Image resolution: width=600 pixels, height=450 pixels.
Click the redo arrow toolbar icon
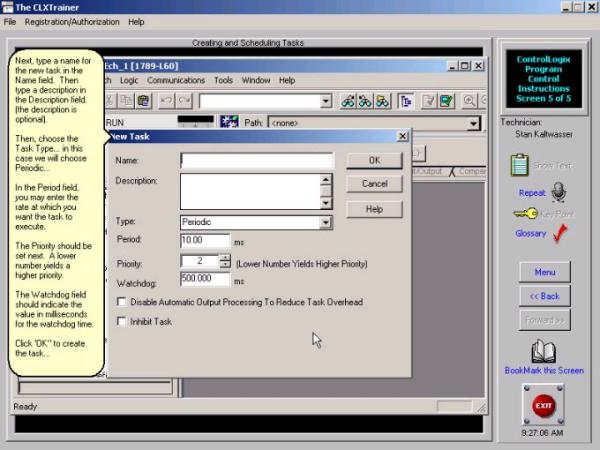pyautogui.click(x=184, y=101)
